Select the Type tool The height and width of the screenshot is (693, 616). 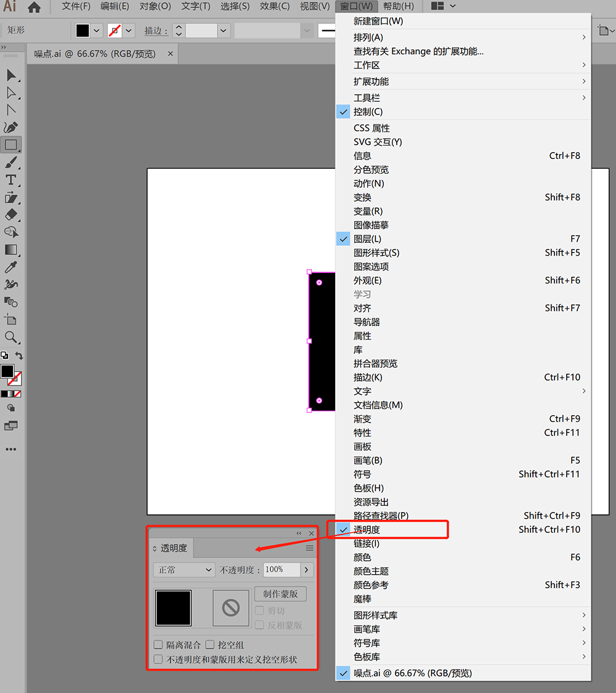[10, 180]
